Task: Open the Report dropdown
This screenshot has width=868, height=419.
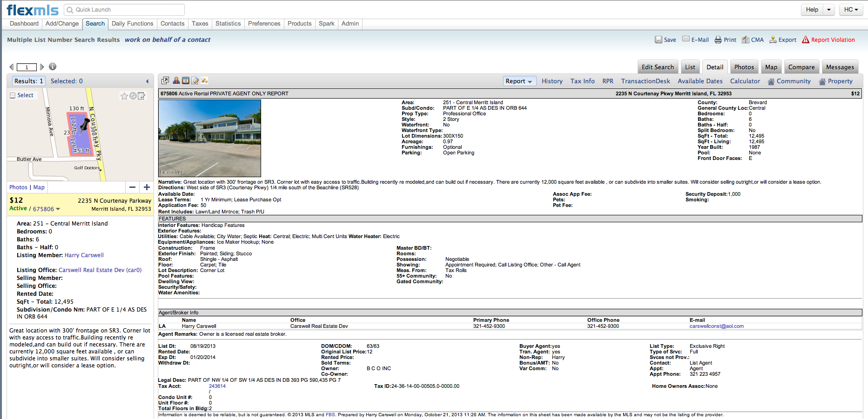Action: pyautogui.click(x=519, y=81)
